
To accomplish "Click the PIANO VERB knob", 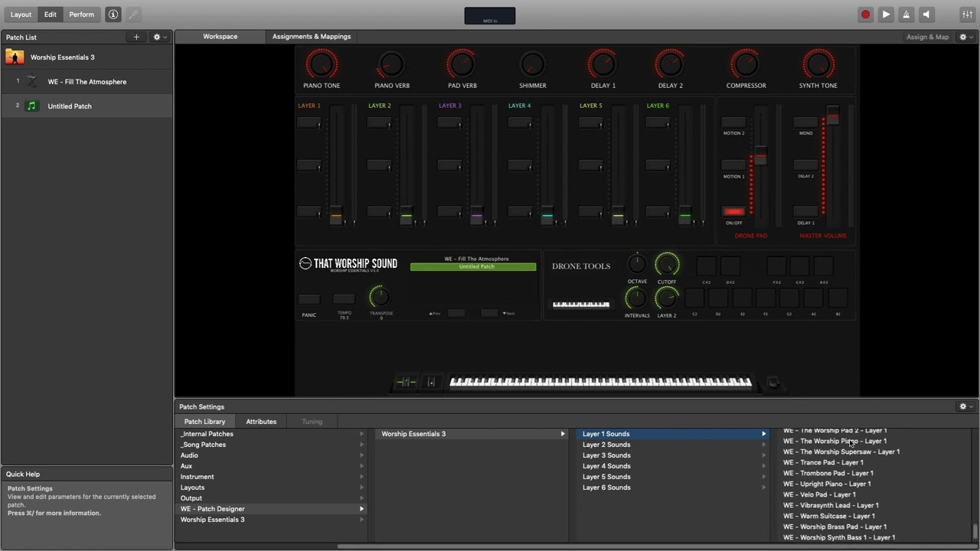I will click(391, 65).
